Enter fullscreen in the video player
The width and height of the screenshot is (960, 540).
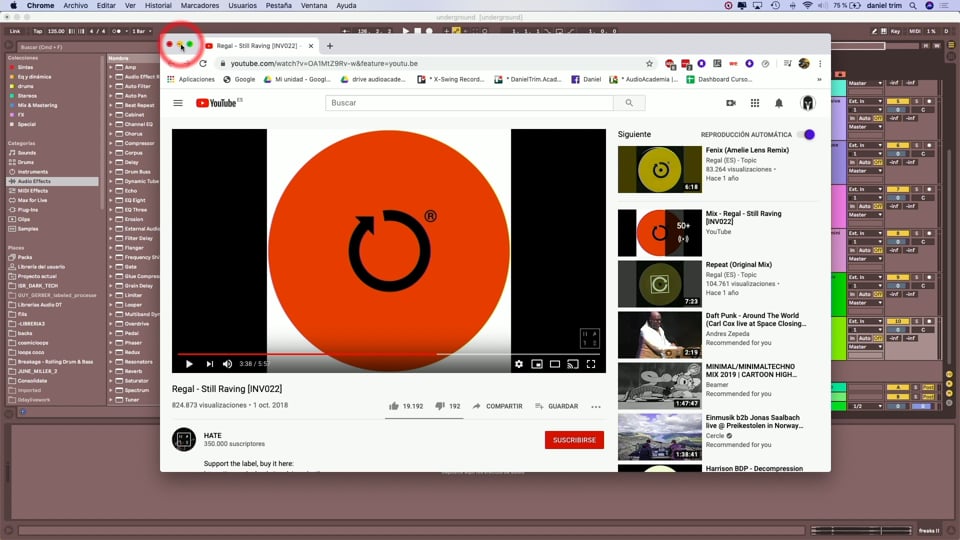[591, 364]
